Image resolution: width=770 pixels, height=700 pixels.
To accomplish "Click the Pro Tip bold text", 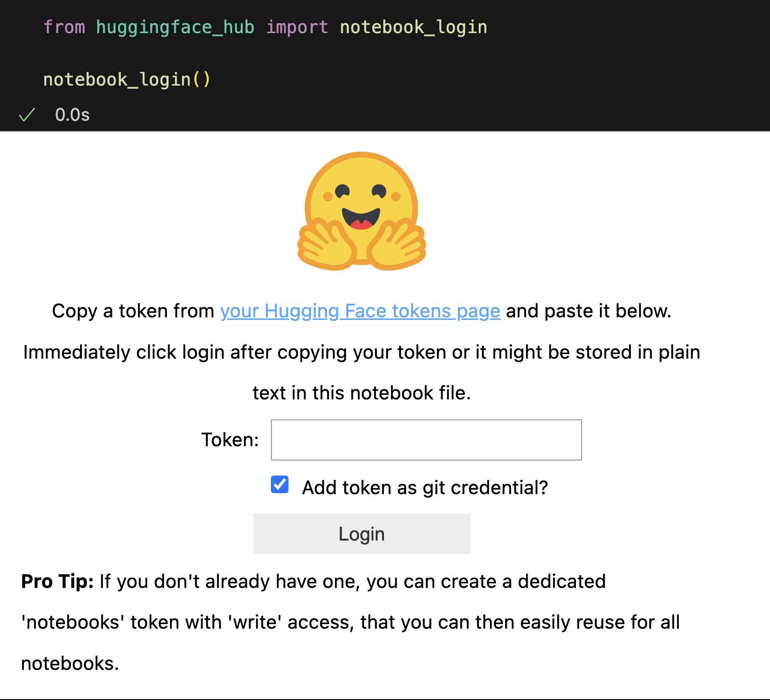I will [x=57, y=581].
